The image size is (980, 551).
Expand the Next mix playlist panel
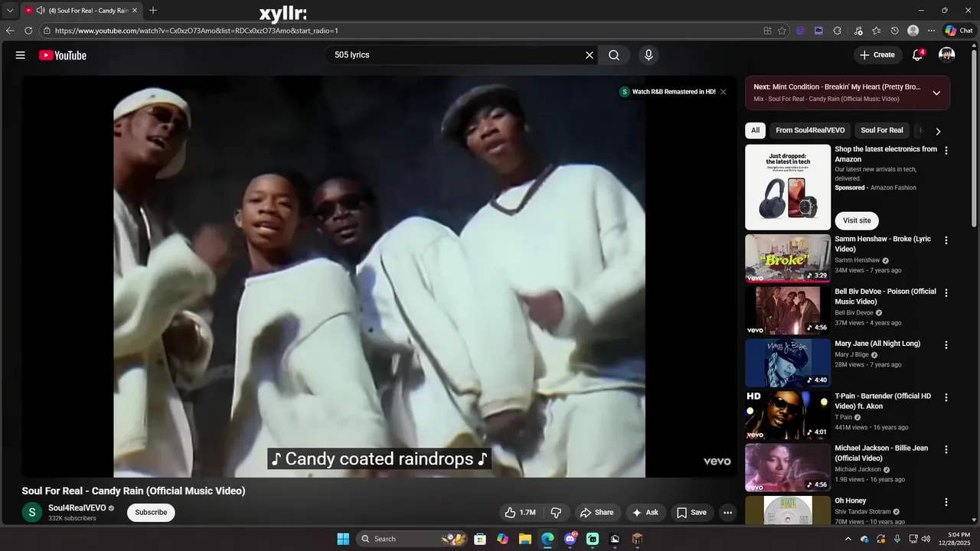pos(936,93)
